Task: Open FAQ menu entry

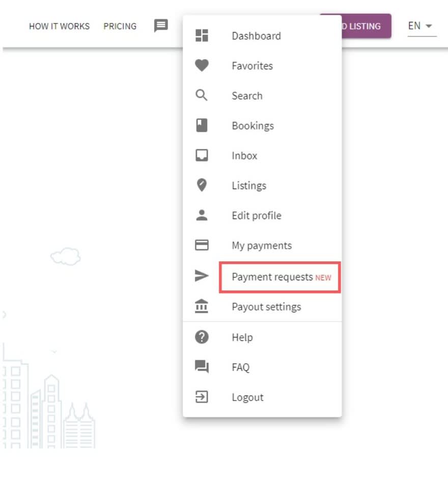Action: (x=262, y=367)
